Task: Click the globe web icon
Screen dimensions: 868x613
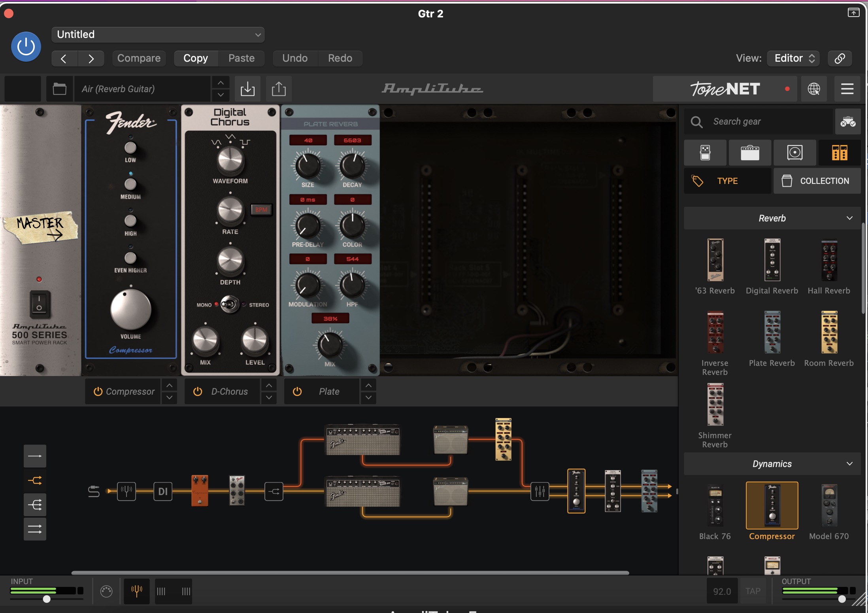Action: [x=814, y=89]
